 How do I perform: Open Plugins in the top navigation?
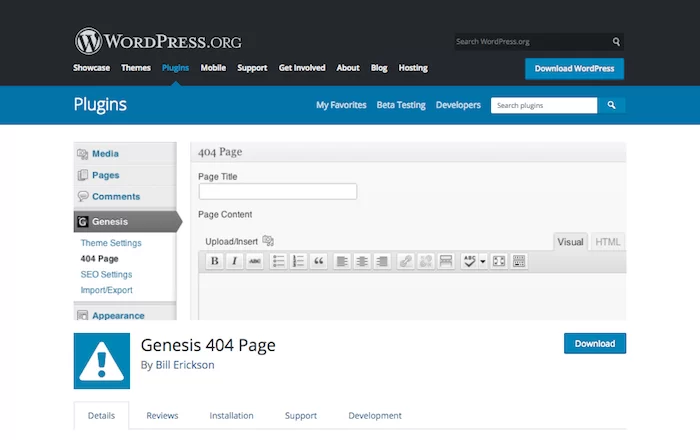pos(175,68)
